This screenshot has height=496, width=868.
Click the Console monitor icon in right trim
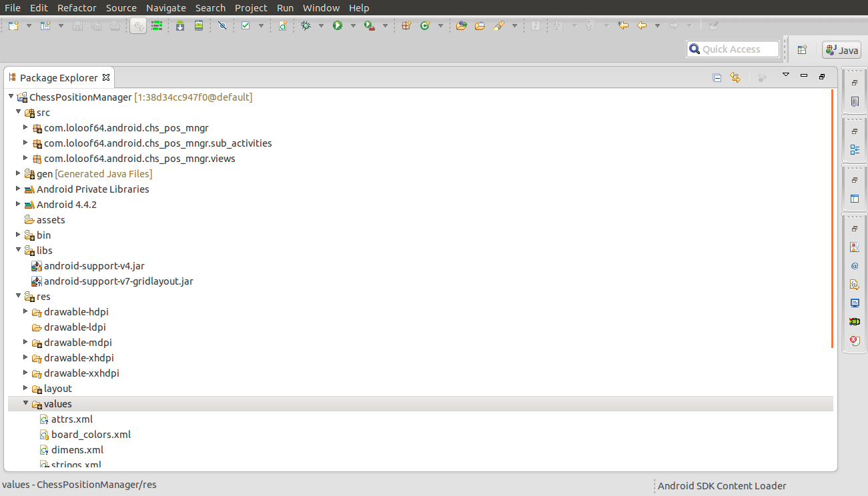[855, 303]
